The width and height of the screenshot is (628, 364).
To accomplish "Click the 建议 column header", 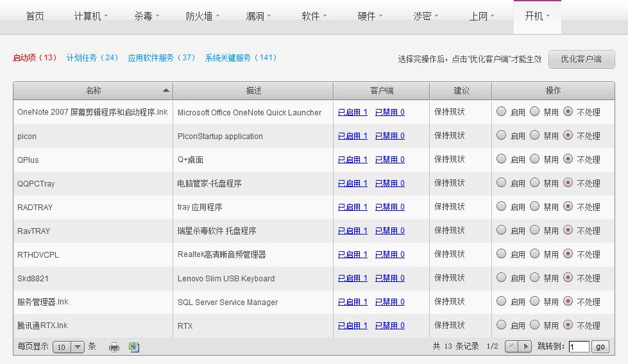I will [461, 91].
